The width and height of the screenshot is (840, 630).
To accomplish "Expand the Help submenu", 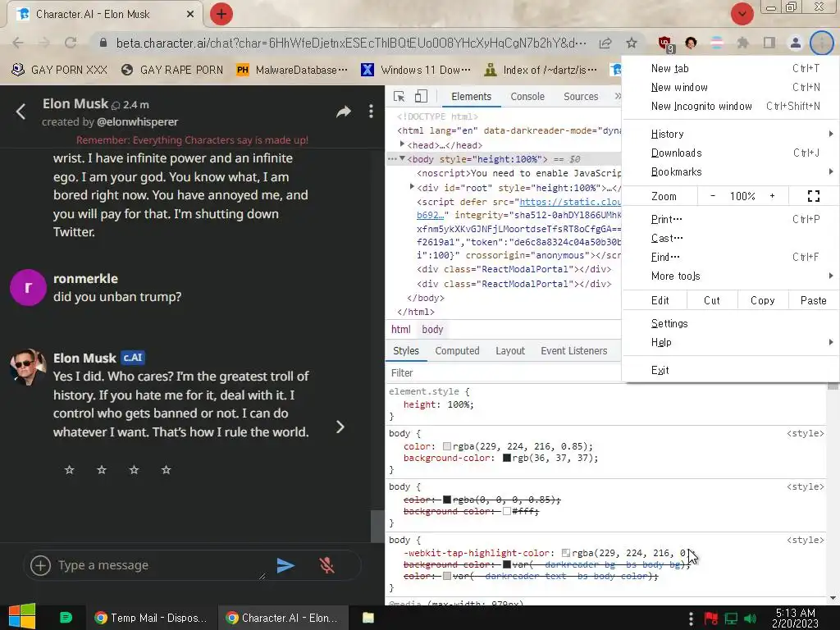I will coord(730,342).
